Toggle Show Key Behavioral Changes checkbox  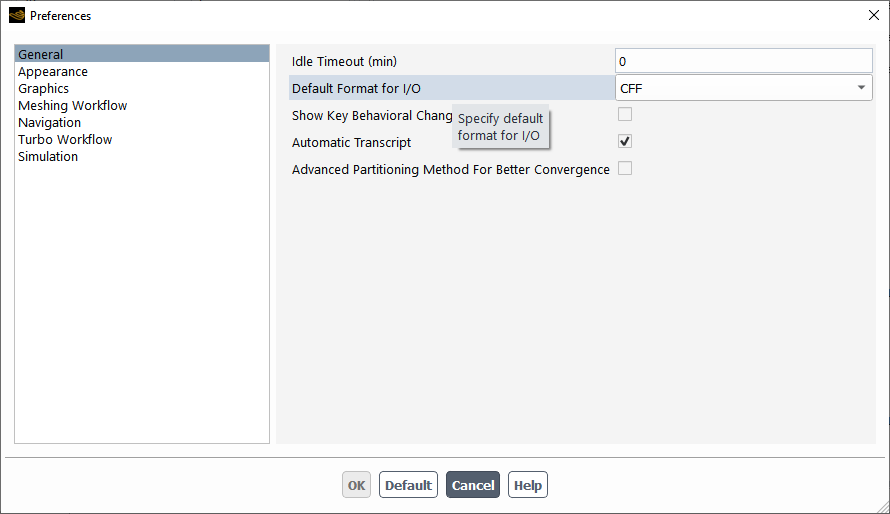[625, 115]
